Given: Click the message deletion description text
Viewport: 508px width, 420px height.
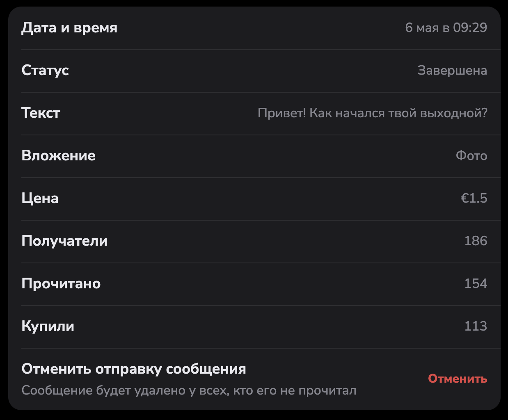Looking at the screenshot, I should [189, 390].
